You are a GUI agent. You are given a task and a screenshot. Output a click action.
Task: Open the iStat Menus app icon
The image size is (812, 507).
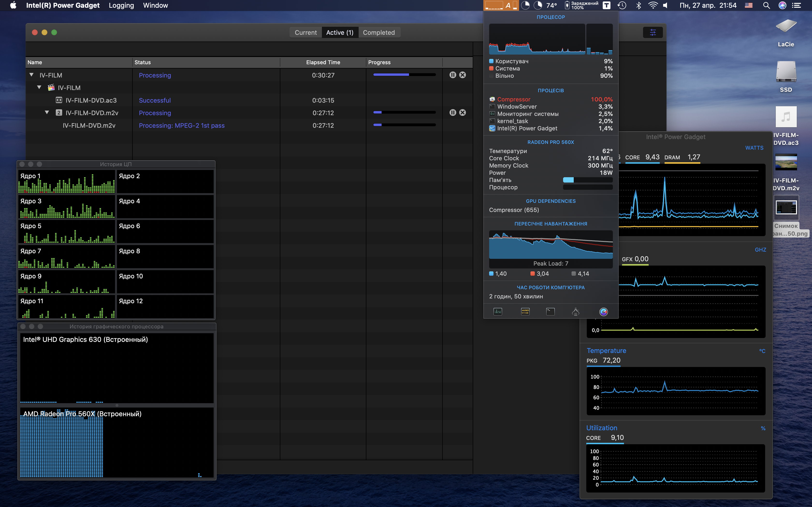tap(603, 312)
